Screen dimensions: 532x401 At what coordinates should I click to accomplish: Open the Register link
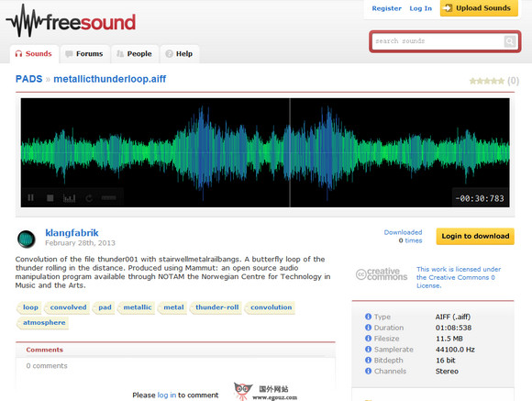pos(386,8)
